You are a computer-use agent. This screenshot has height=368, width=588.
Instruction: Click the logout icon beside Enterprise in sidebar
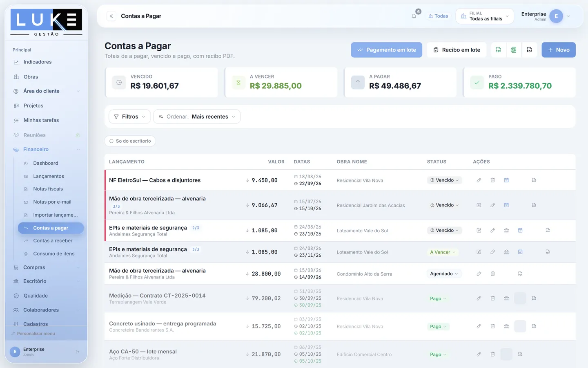[78, 352]
